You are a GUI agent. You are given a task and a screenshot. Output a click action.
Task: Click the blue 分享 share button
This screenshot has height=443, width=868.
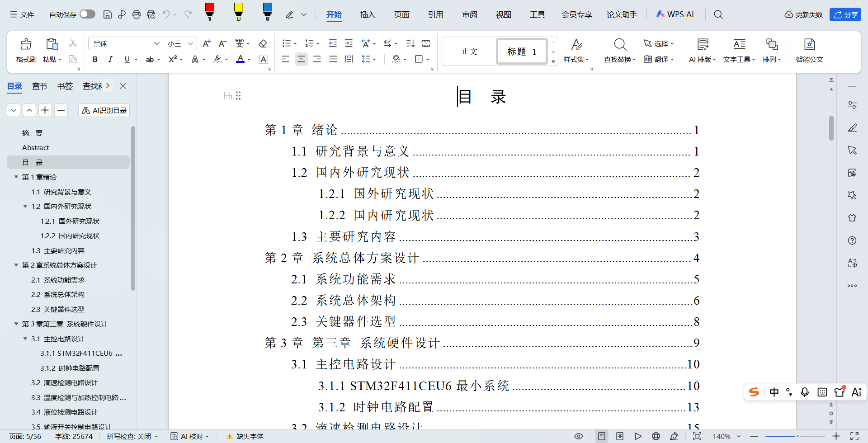coord(845,14)
